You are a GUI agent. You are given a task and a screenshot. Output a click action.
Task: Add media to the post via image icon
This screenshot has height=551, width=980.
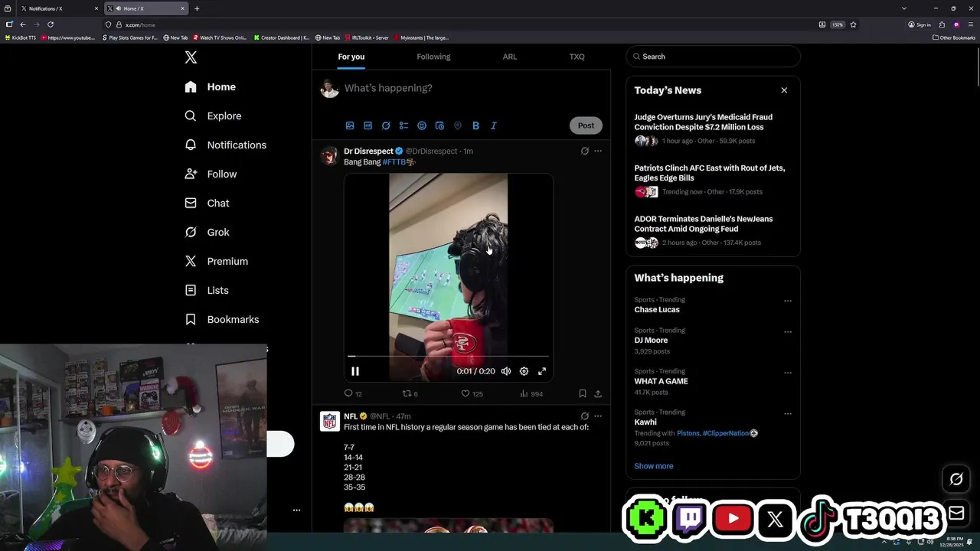[x=350, y=126]
